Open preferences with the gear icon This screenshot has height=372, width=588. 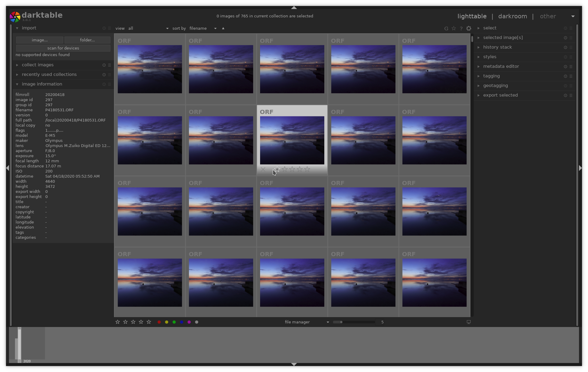click(469, 28)
